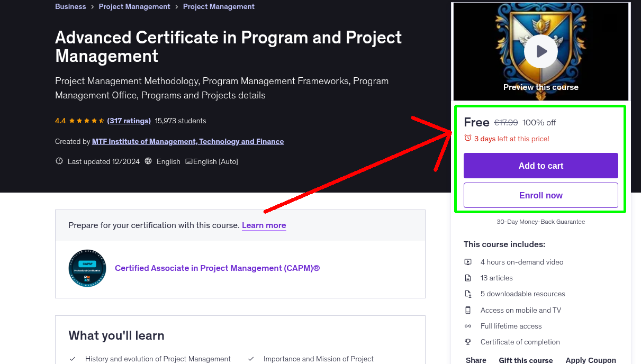Click Apply Coupon
Screen dimensions: 641x364
click(x=591, y=360)
